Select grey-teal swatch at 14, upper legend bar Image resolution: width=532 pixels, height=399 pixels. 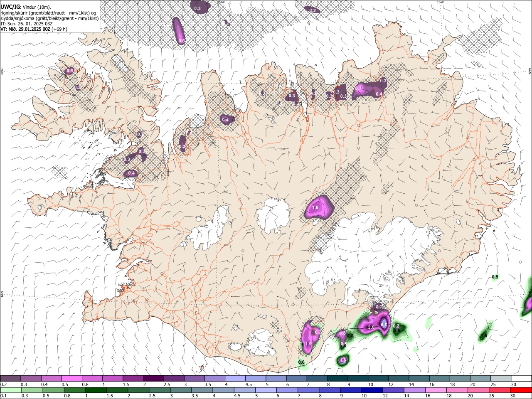pyautogui.click(x=419, y=379)
